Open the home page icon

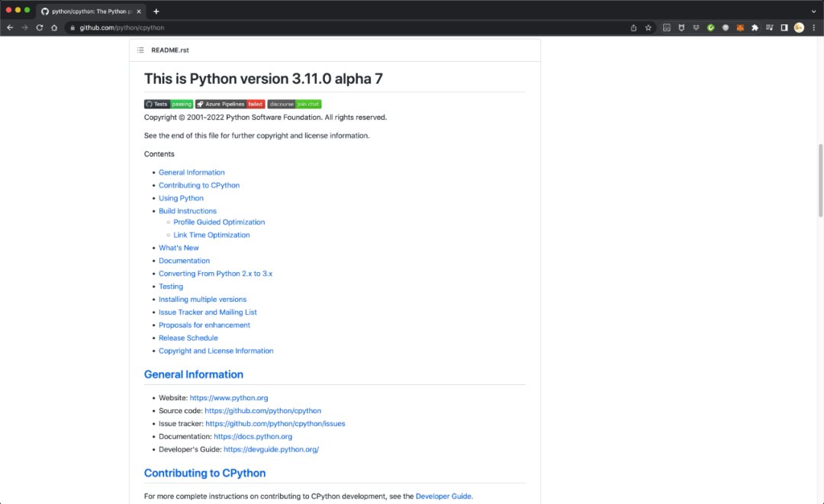pyautogui.click(x=54, y=27)
